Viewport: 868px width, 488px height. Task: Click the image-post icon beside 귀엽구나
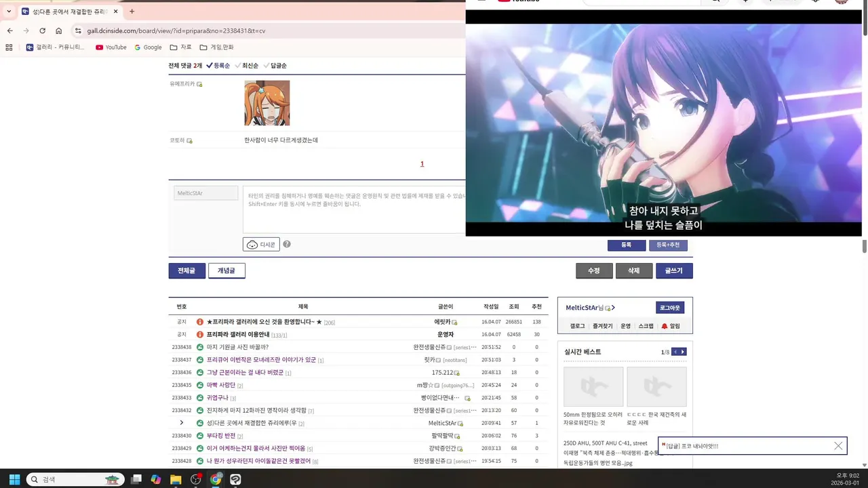tap(200, 398)
